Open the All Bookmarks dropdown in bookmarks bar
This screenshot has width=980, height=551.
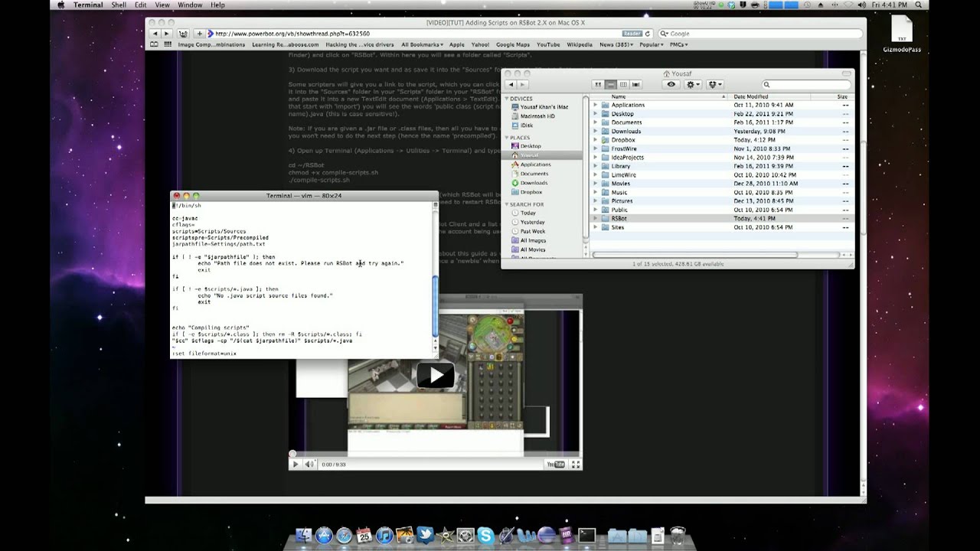[x=423, y=44]
